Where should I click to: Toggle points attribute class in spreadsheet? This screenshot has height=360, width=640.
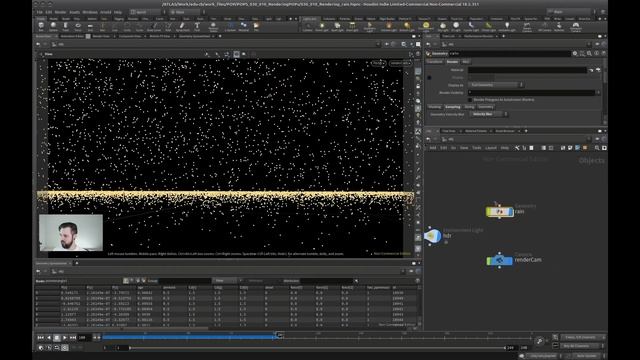coord(126,281)
